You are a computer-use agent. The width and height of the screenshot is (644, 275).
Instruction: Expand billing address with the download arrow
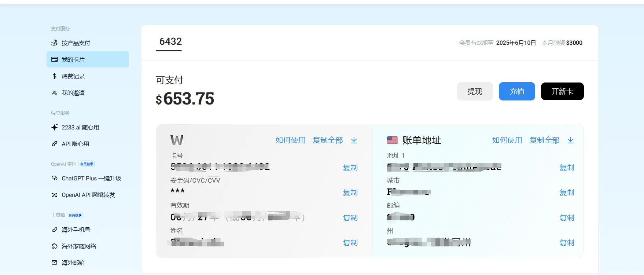pos(570,140)
